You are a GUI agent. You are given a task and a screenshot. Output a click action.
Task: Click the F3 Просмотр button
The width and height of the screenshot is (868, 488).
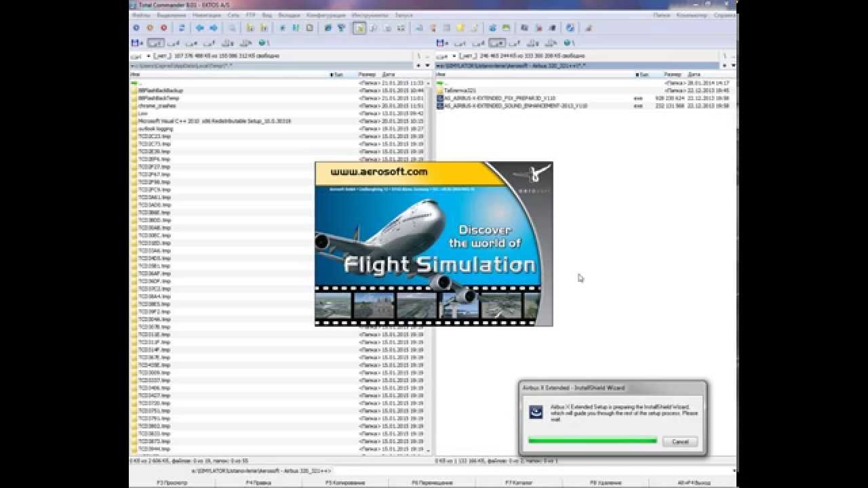(172, 483)
